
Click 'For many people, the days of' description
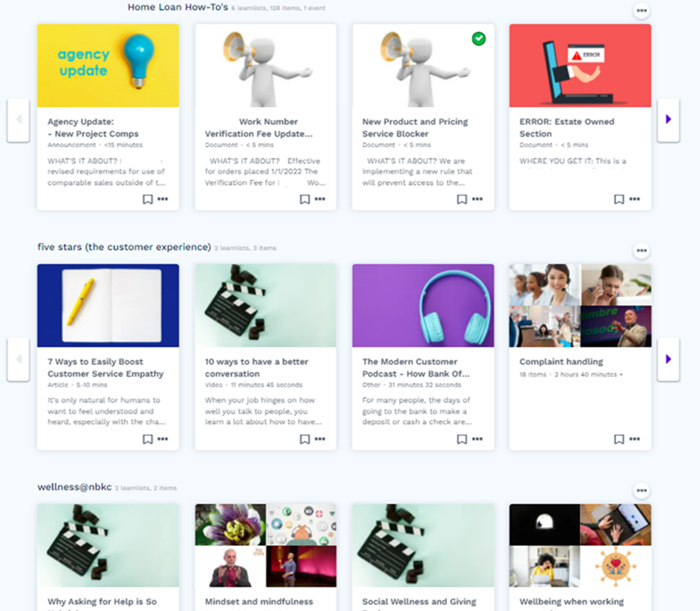[417, 411]
